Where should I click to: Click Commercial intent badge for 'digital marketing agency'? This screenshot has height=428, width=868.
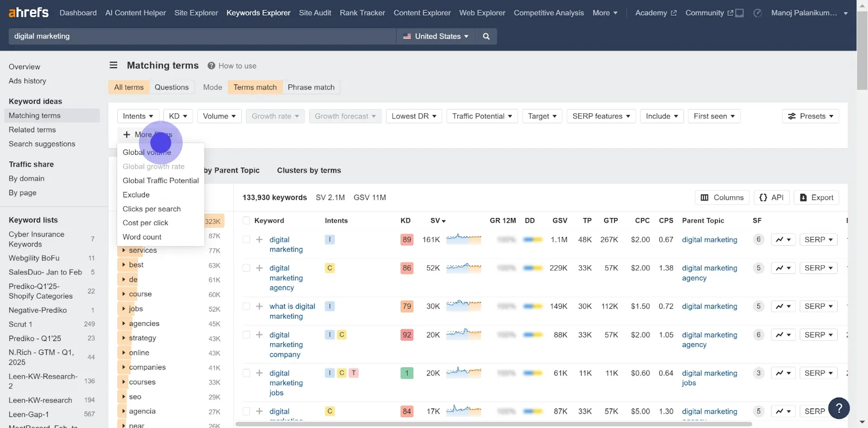tap(329, 268)
